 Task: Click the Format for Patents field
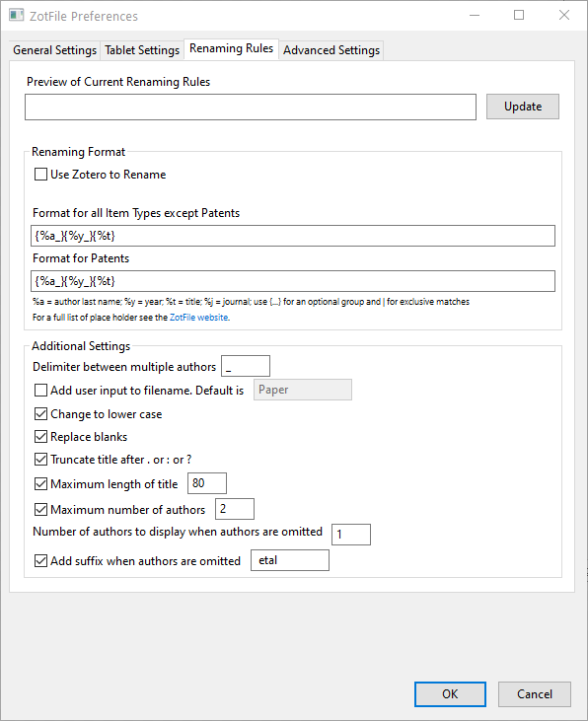(x=293, y=281)
